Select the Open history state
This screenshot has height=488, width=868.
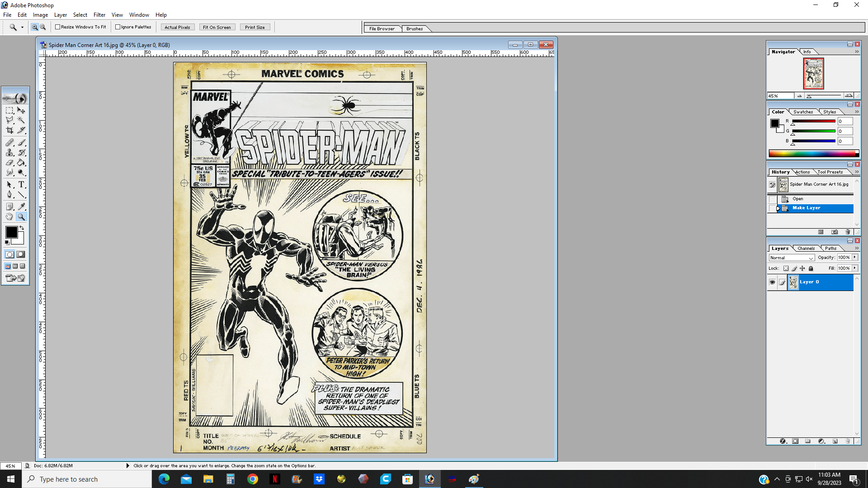(797, 199)
